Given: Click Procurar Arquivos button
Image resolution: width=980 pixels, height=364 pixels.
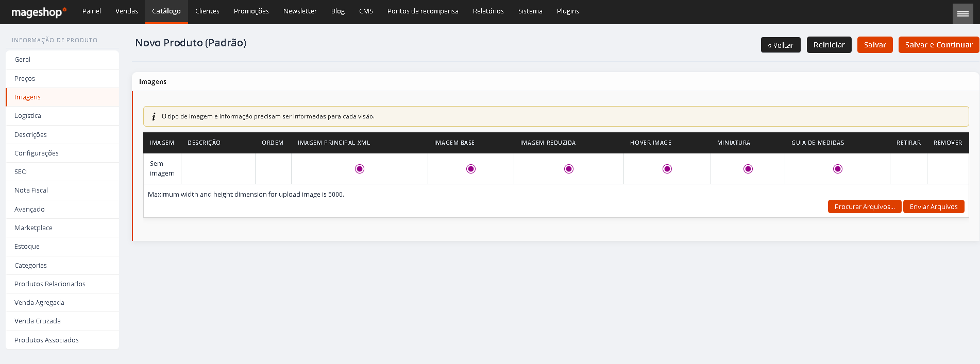Looking at the screenshot, I should click(x=865, y=206).
